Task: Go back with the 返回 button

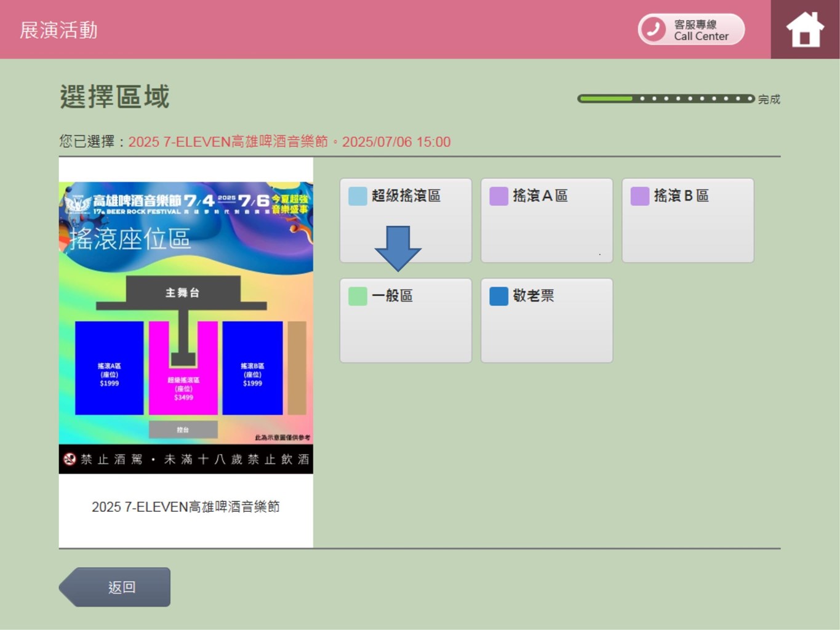Action: click(115, 587)
